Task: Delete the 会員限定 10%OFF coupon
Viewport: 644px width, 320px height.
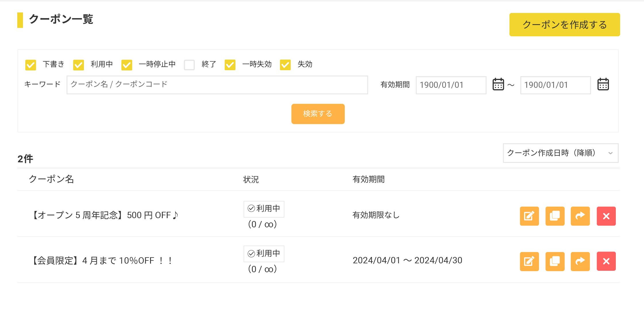Action: 606,261
